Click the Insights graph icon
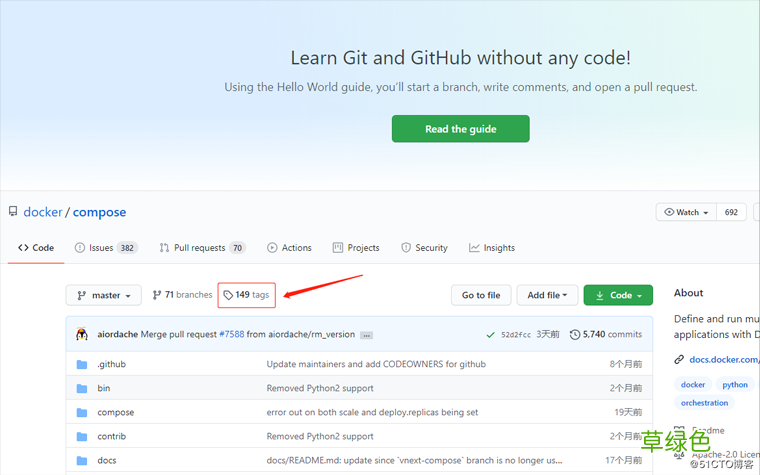 pos(474,248)
